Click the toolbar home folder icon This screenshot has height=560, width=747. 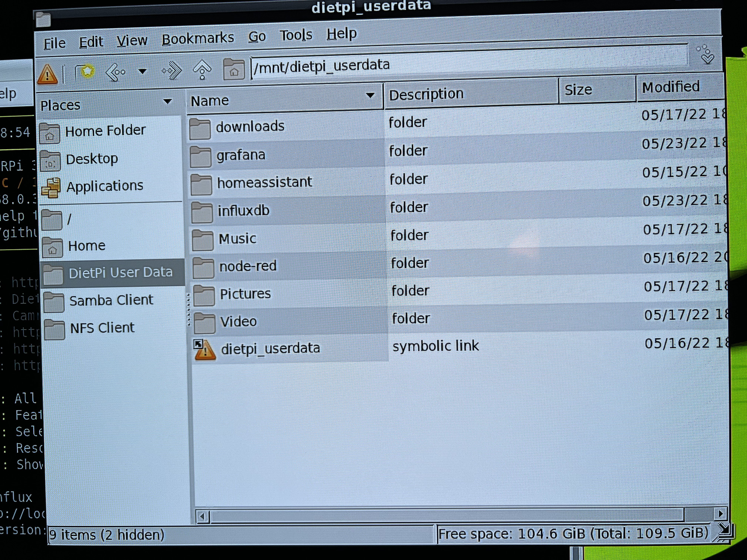pos(233,69)
